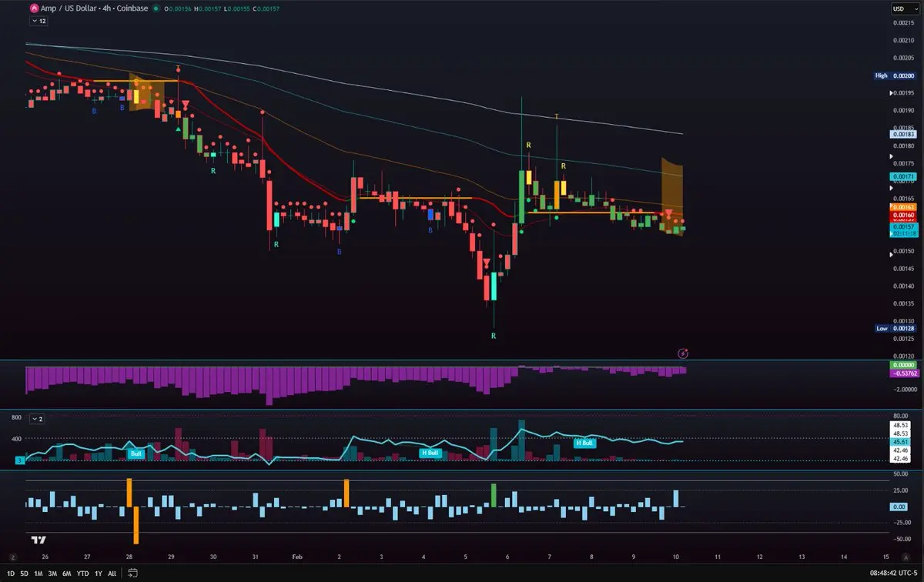The width and height of the screenshot is (924, 582).
Task: Click the green bar in the bottom oscillator
Action: click(x=494, y=495)
